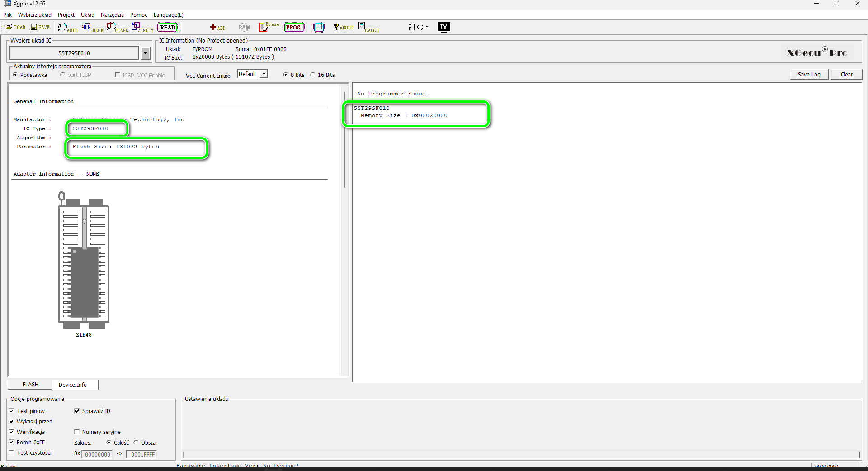The width and height of the screenshot is (868, 471).
Task: Select the Całość range radio button
Action: (x=108, y=442)
